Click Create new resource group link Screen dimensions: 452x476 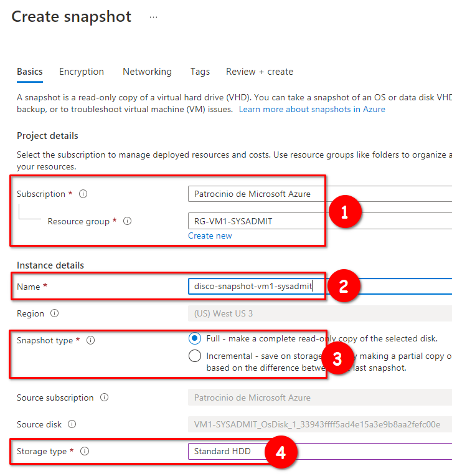click(x=210, y=236)
